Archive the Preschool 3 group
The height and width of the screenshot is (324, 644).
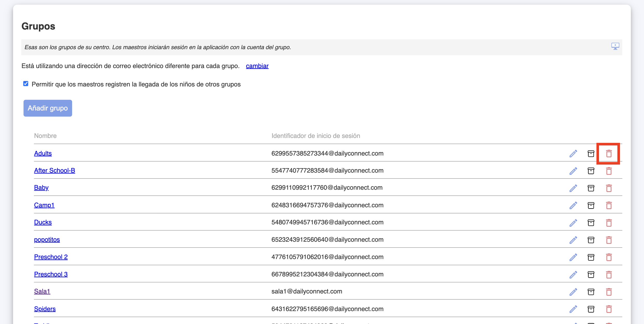point(591,274)
